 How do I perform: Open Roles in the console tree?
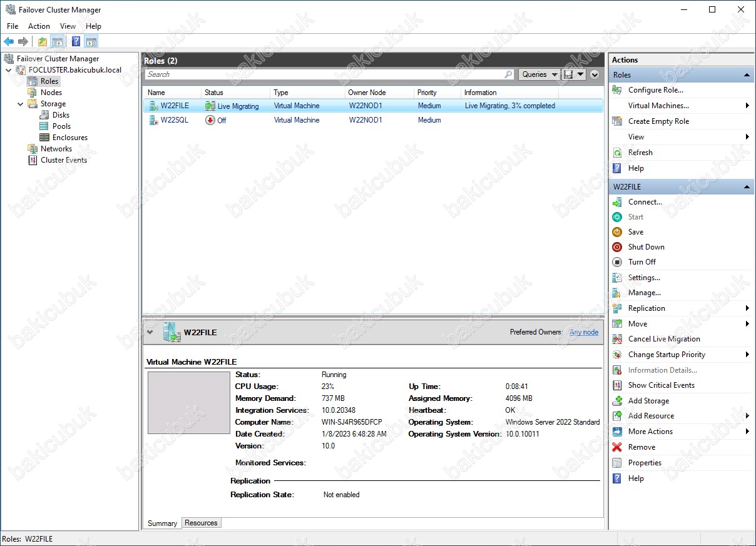(x=49, y=81)
